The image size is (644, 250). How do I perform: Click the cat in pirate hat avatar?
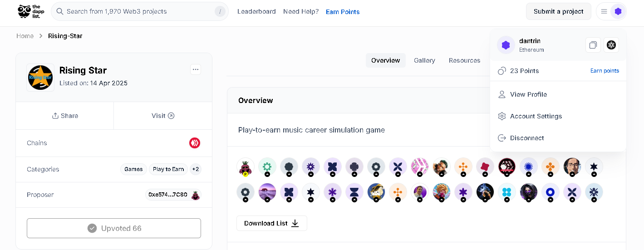click(376, 192)
